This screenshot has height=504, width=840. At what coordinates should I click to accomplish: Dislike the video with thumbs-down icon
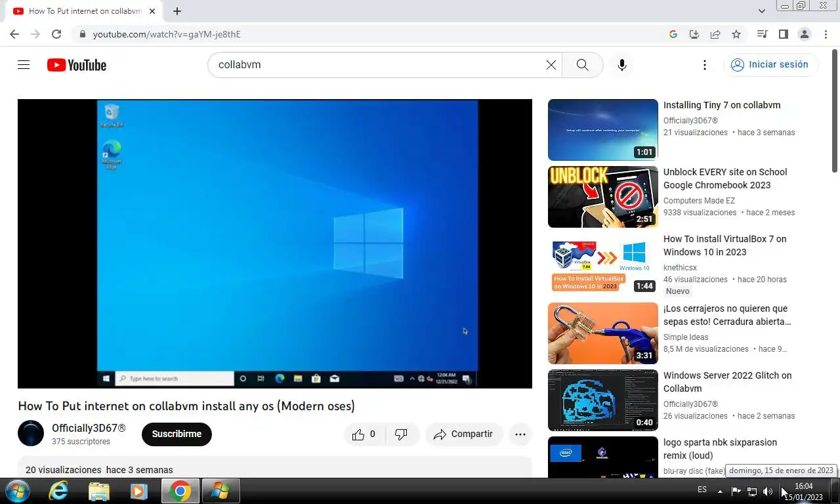(x=401, y=434)
